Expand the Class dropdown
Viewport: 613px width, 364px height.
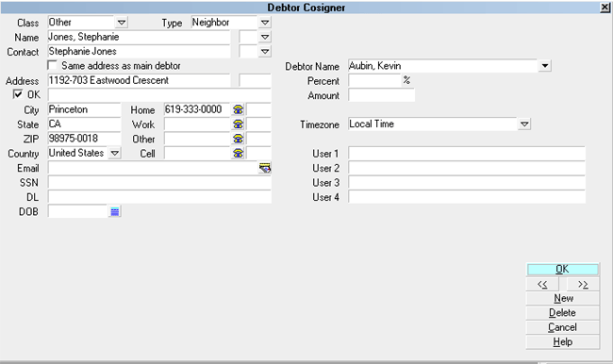(x=122, y=23)
